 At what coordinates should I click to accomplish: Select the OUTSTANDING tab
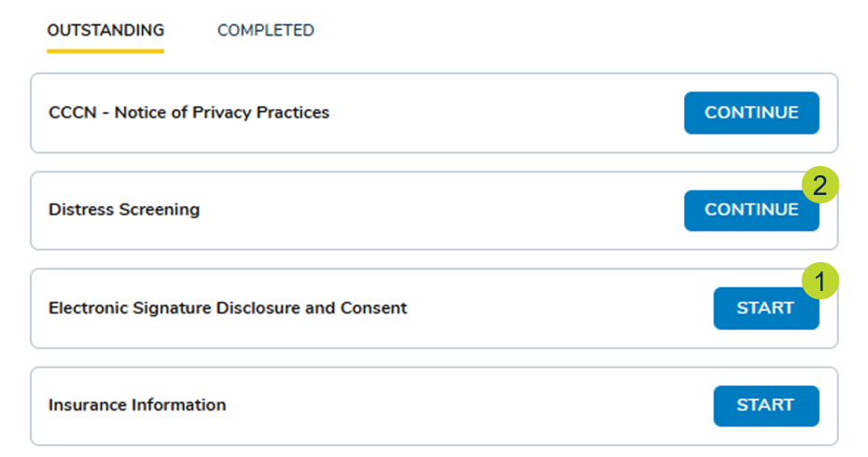tap(105, 31)
